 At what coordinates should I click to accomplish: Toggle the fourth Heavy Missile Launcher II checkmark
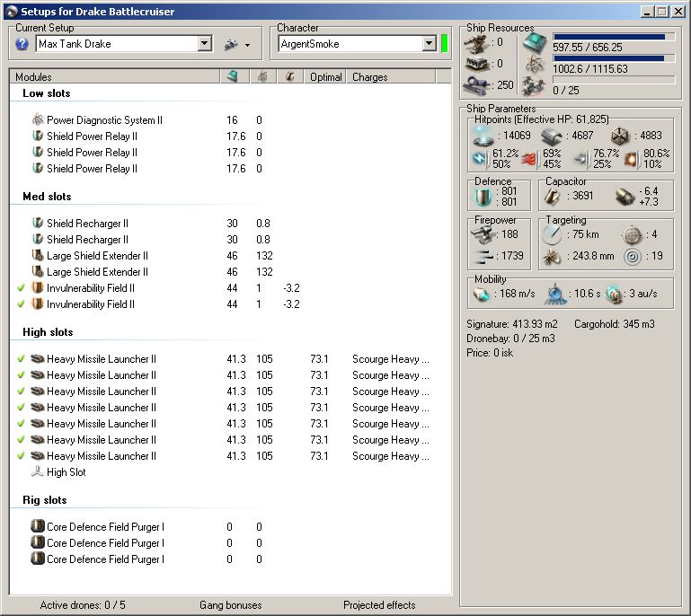21,408
